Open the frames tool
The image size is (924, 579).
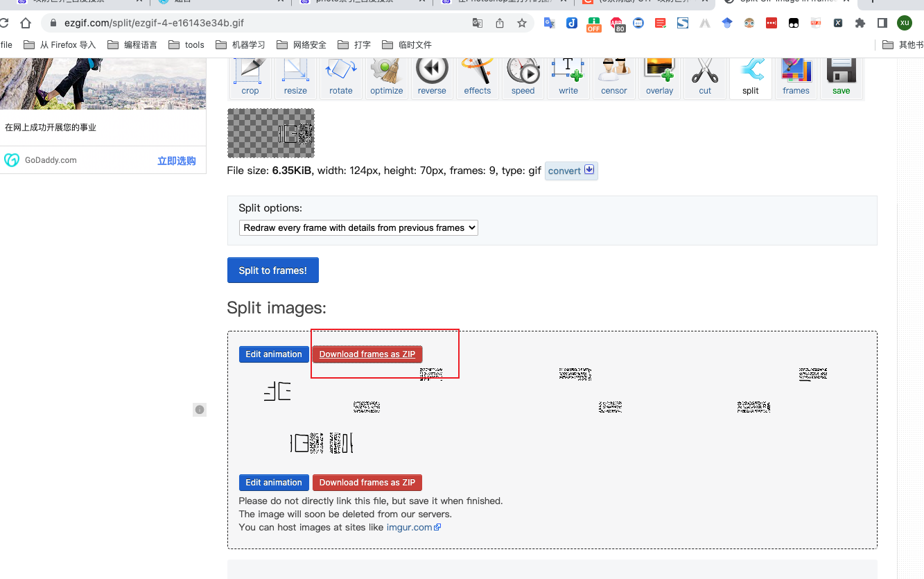[796, 78]
